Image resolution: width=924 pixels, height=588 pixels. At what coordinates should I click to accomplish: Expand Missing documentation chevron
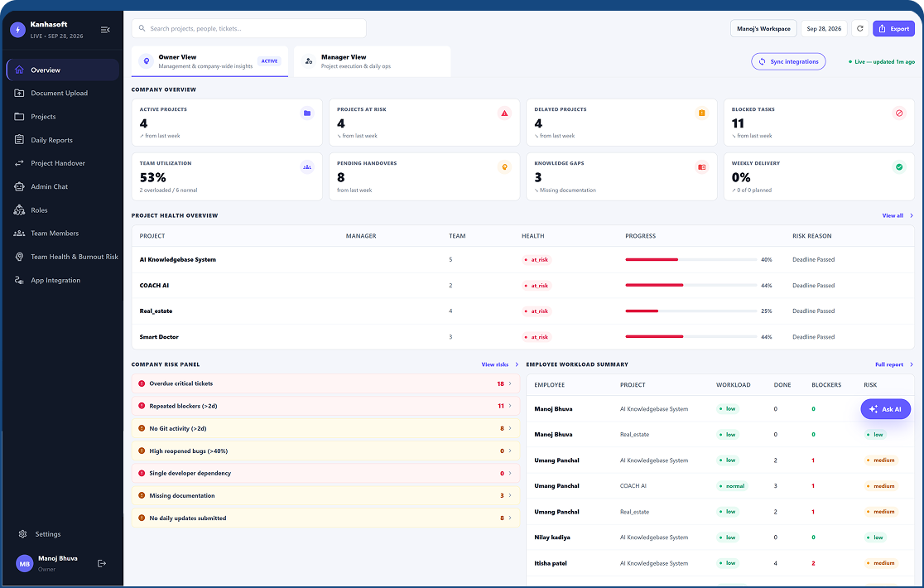(510, 495)
